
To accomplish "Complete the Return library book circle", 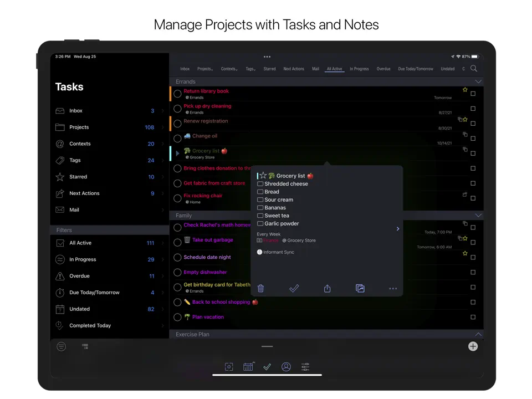I will 177,94.
